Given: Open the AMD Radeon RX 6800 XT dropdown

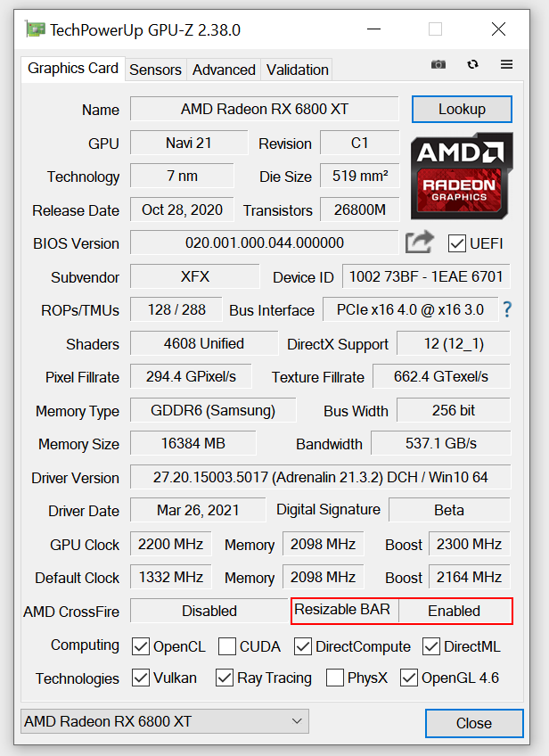Looking at the screenshot, I should 164,721.
